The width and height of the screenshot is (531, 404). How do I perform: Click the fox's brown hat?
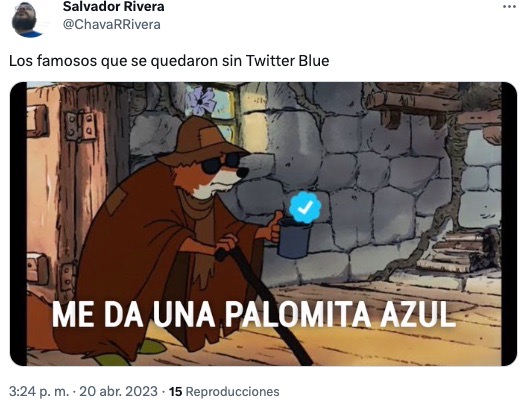[x=201, y=141]
